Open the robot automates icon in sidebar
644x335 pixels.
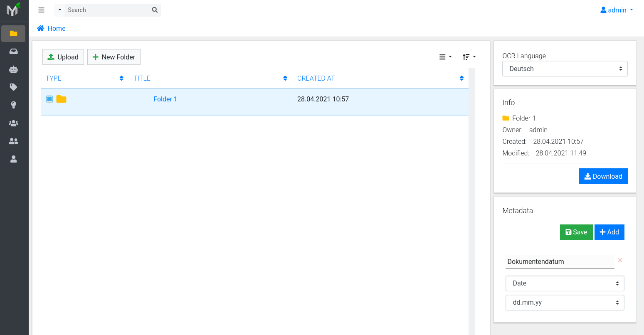click(x=13, y=69)
